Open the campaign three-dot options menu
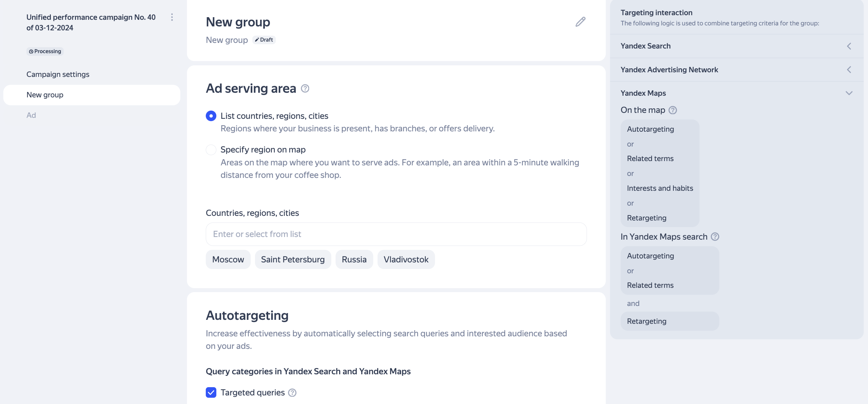Screen dimensions: 868x404 click(x=172, y=17)
